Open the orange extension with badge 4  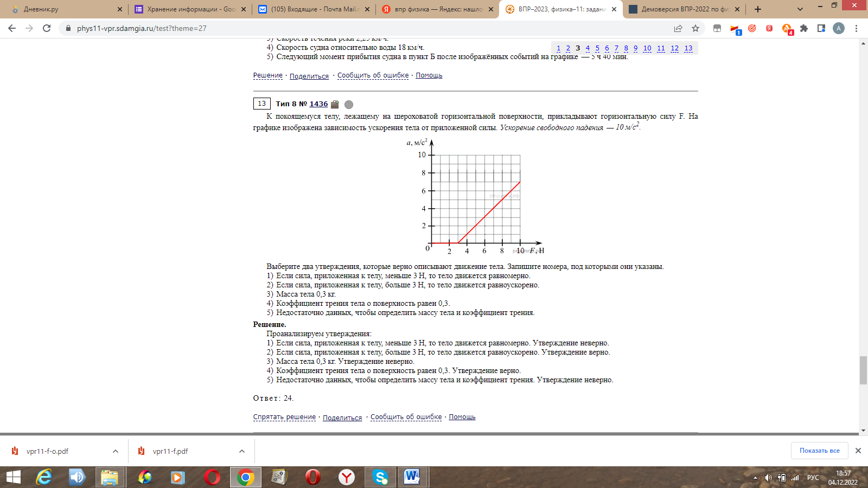point(787,29)
